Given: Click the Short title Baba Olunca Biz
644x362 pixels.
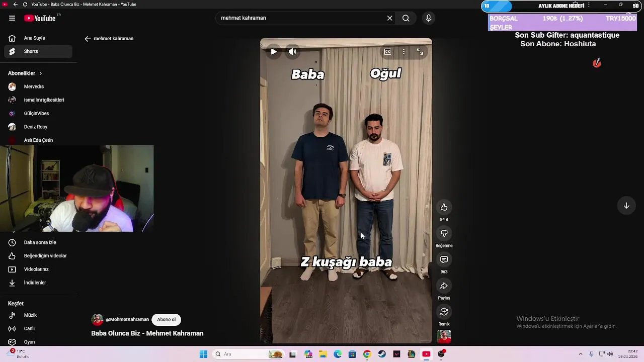Looking at the screenshot, I should (147, 333).
